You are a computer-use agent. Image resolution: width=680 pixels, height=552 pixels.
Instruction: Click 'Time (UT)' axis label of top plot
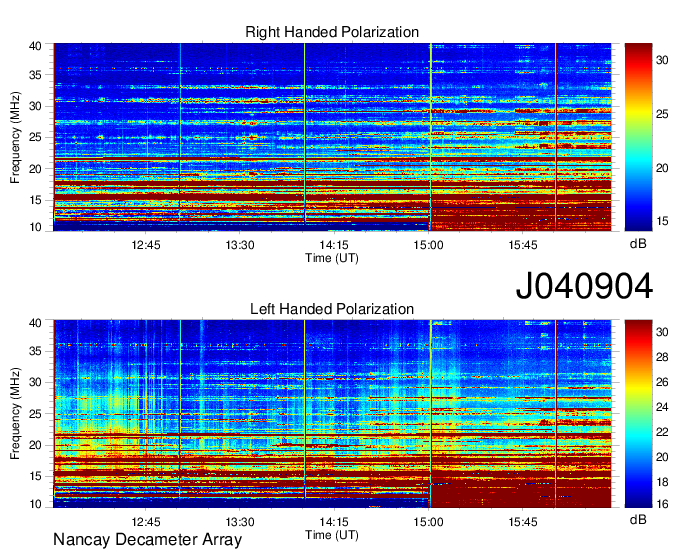coord(332,258)
